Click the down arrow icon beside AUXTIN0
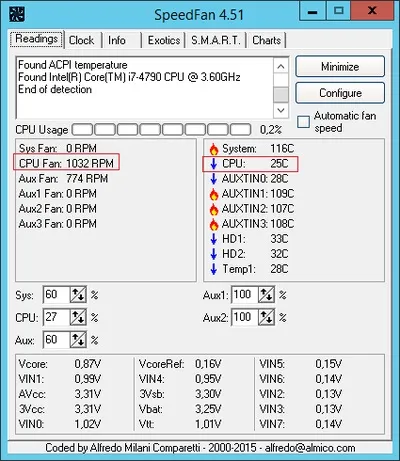Screen dimensions: 400x461 214,179
